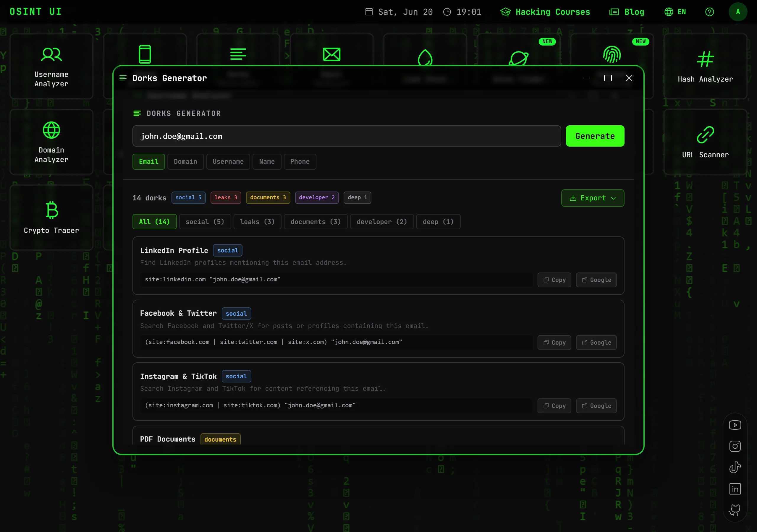Click the email query input field
This screenshot has height=532, width=757.
point(347,136)
